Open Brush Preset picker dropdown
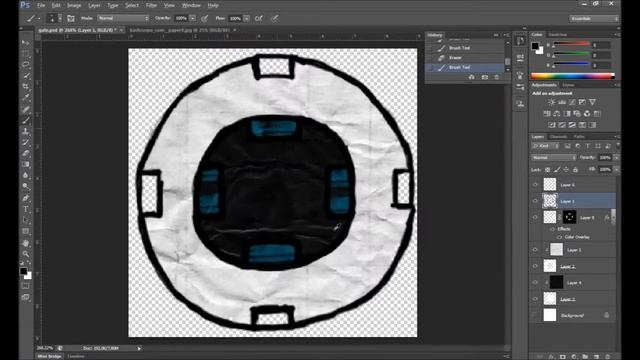 60,18
